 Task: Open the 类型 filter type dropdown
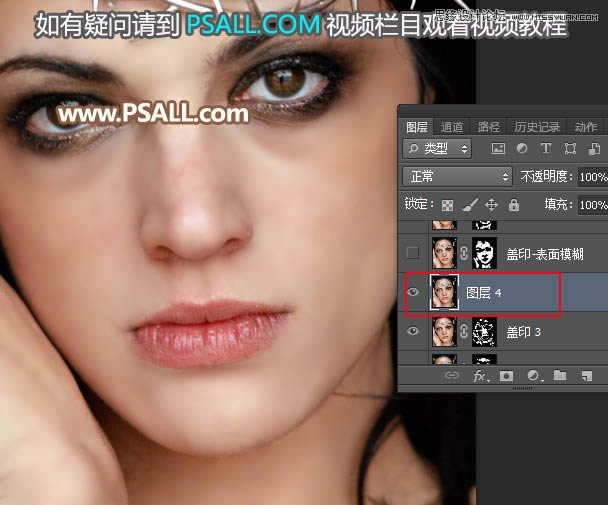point(438,149)
